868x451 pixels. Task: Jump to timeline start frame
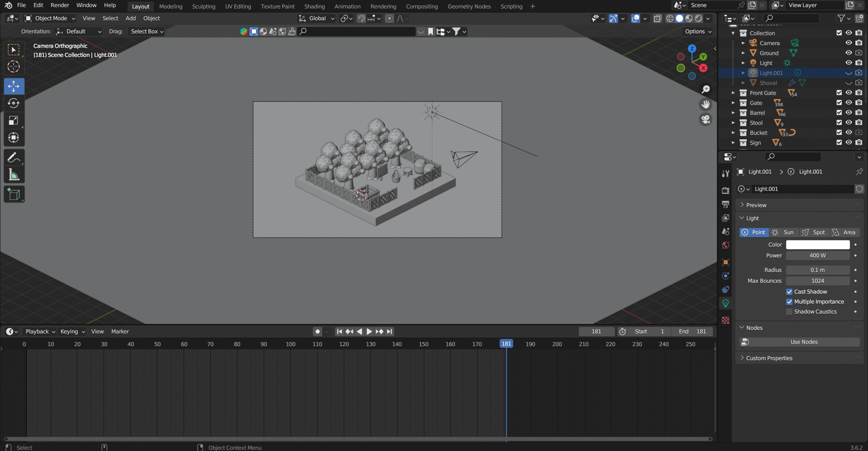[x=339, y=332]
